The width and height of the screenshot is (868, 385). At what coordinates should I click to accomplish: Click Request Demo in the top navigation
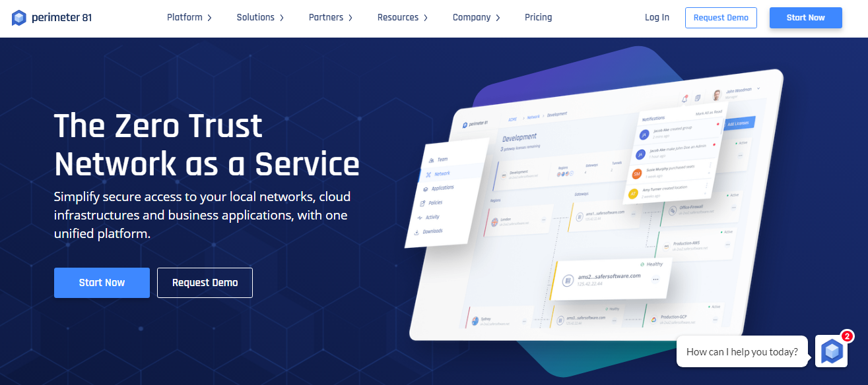tap(721, 18)
